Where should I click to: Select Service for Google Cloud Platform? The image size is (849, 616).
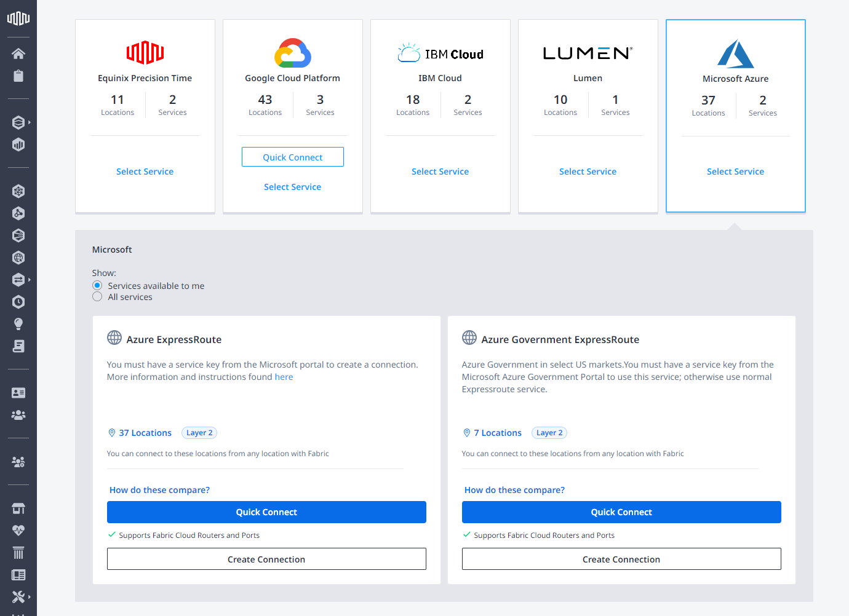pos(293,187)
